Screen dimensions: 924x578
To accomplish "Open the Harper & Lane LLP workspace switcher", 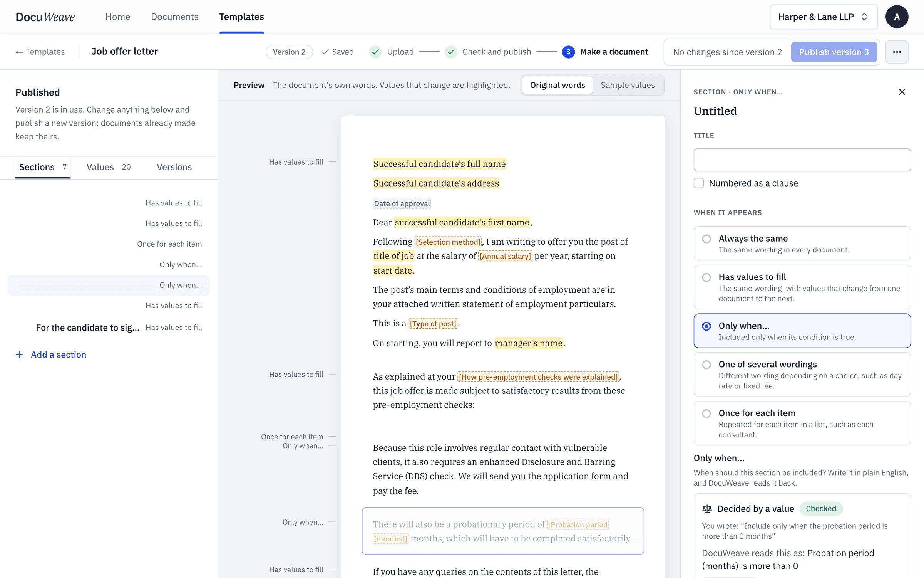I will (x=824, y=17).
